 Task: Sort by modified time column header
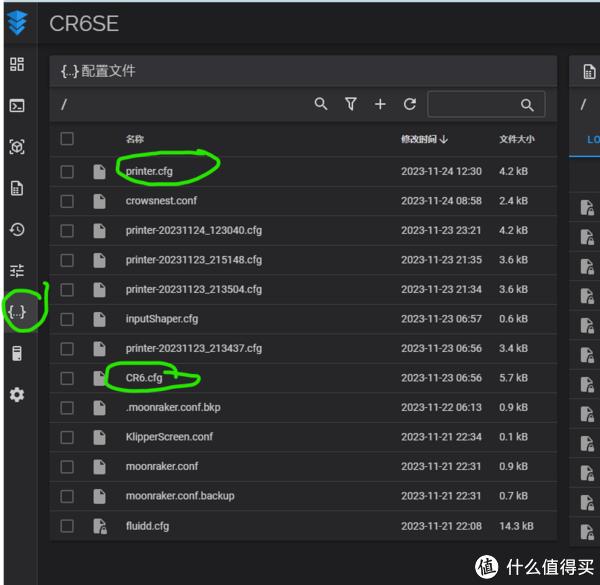(x=424, y=139)
